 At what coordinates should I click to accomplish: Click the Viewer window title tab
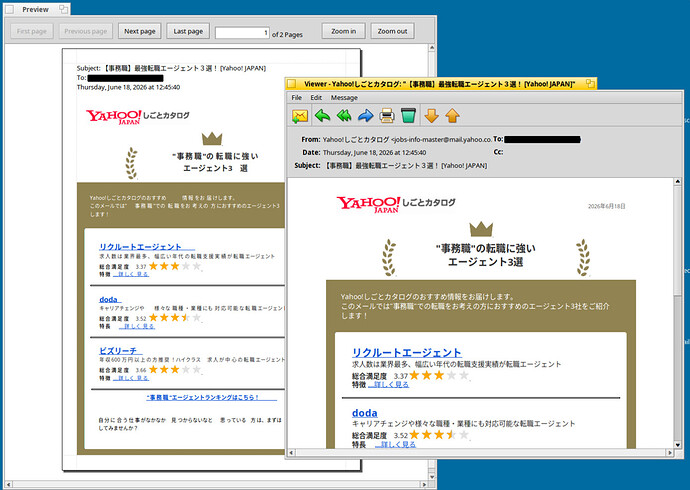(440, 84)
